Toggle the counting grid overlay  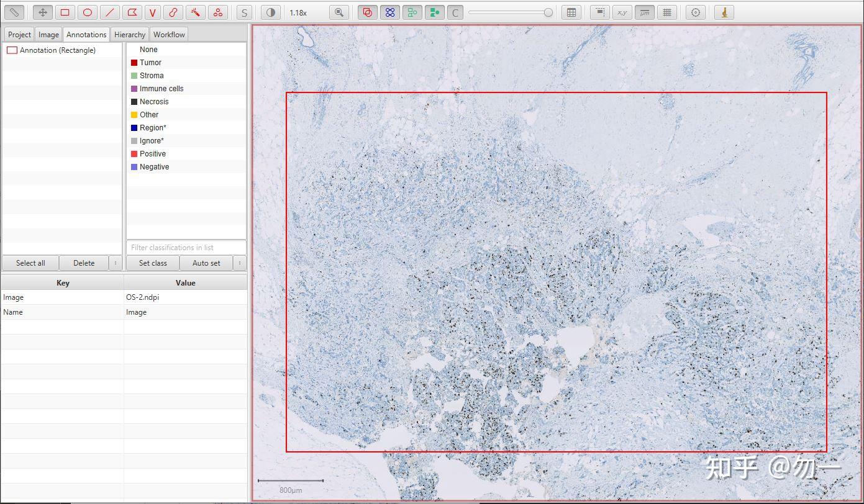point(667,12)
